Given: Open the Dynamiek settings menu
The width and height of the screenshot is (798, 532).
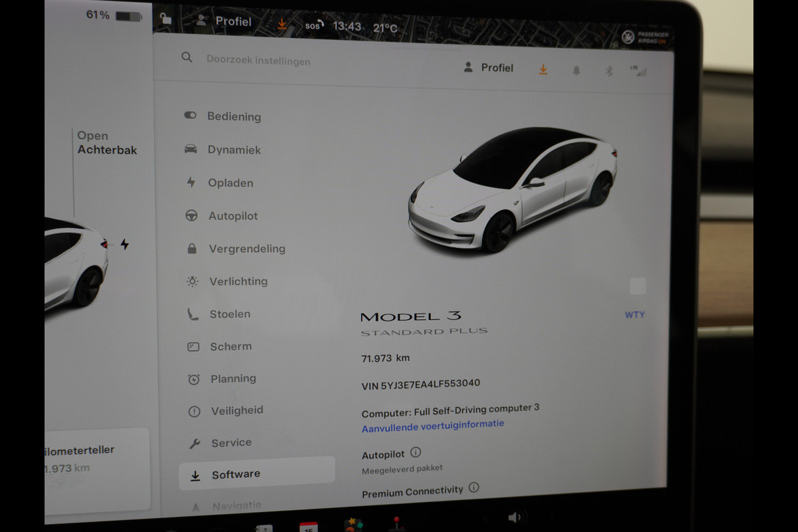Looking at the screenshot, I should pos(234,150).
